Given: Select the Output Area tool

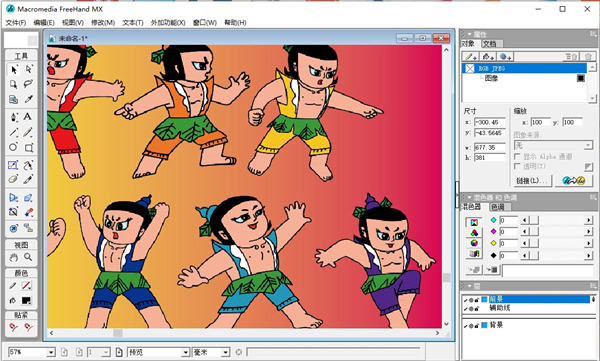Looking at the screenshot, I should click(x=13, y=99).
